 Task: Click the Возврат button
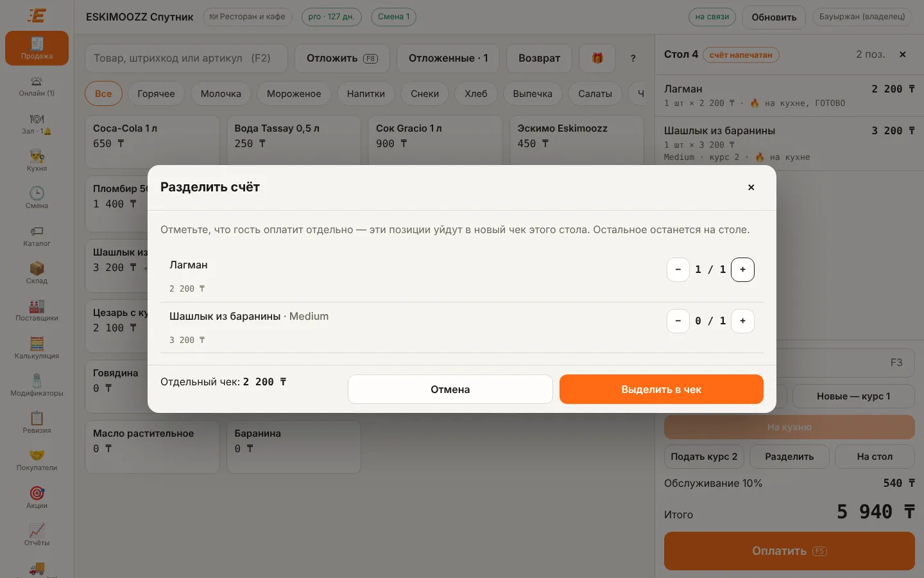540,58
